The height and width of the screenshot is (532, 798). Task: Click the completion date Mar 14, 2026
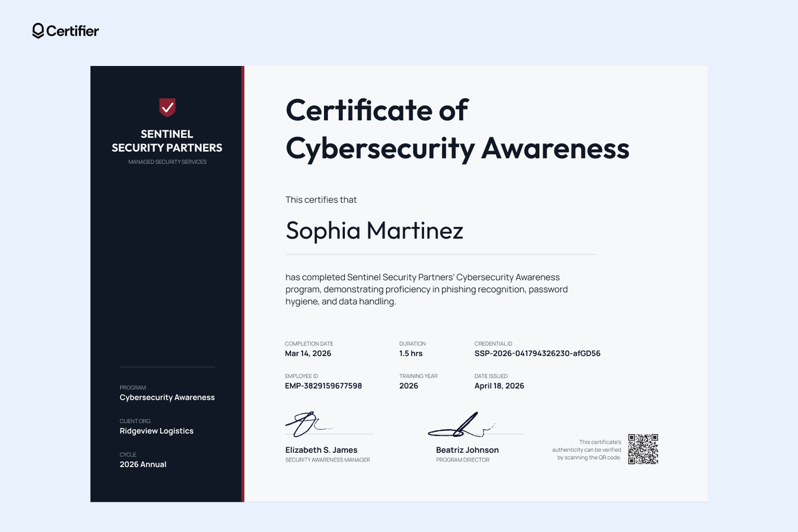point(308,353)
